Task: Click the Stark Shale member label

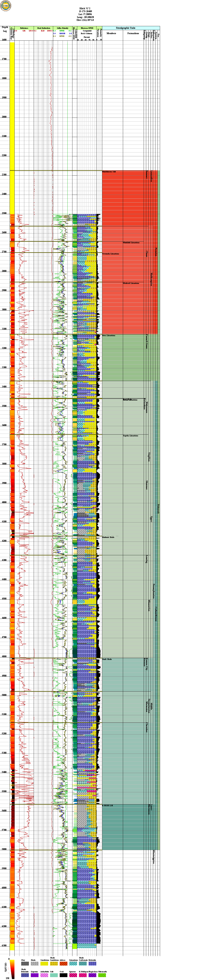Action: pos(107,659)
